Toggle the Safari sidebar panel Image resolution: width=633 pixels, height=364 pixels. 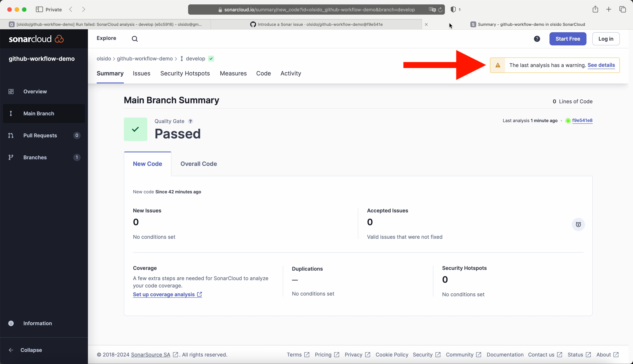(39, 10)
